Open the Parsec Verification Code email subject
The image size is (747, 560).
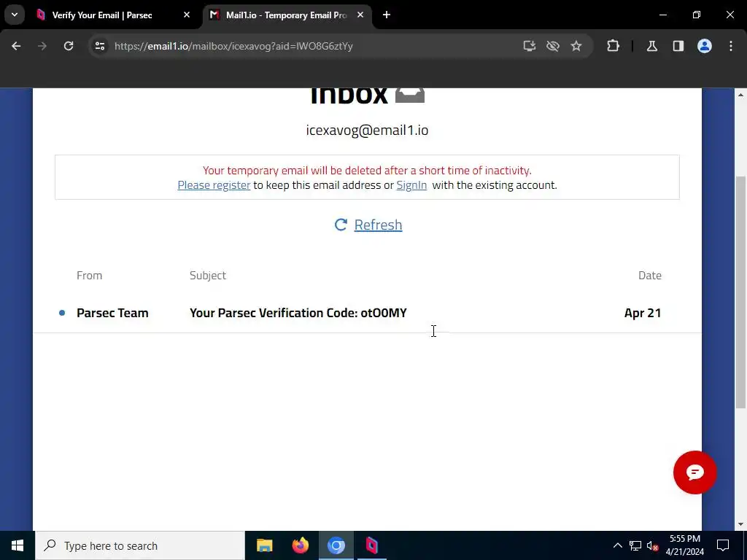point(298,313)
